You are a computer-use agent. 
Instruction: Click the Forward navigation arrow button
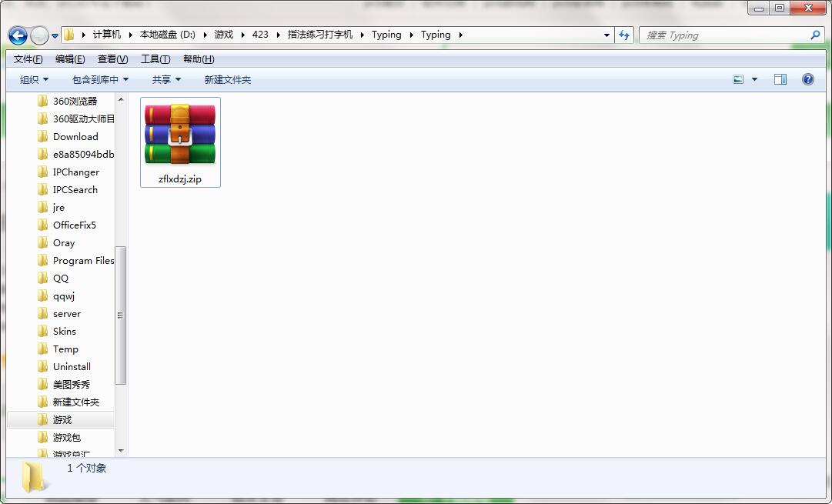39,35
